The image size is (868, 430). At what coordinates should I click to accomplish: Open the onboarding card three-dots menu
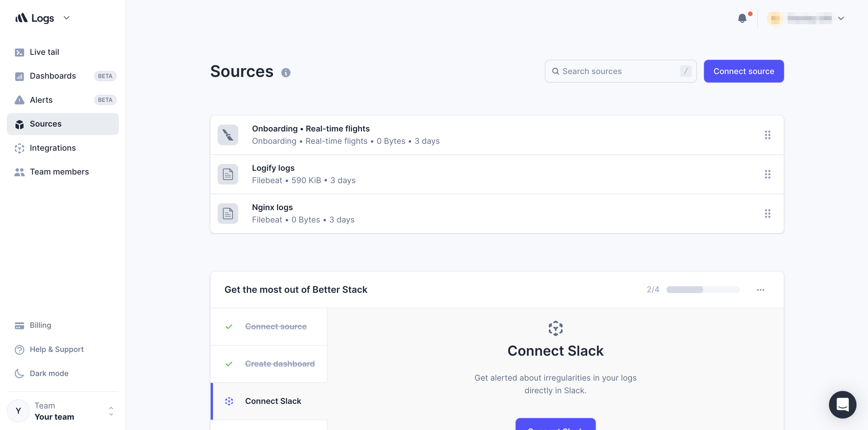click(761, 290)
